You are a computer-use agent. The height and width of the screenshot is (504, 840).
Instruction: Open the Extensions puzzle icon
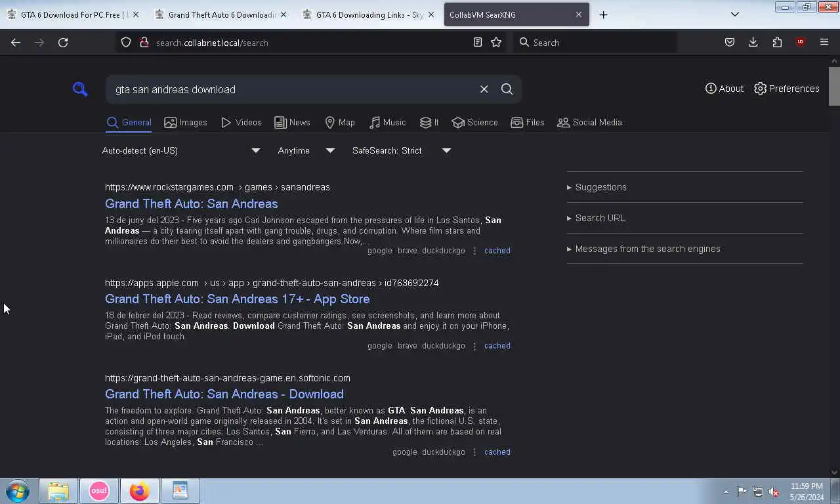tap(777, 42)
